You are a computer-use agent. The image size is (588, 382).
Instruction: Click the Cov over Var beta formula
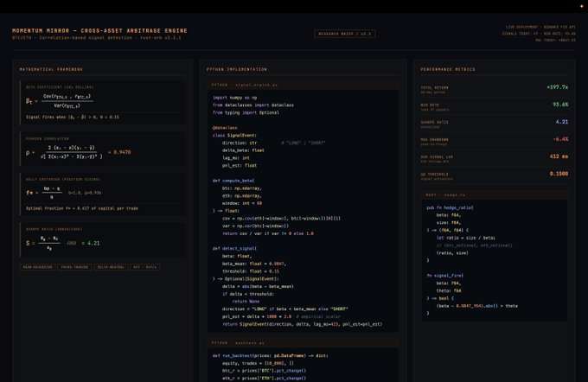60,101
